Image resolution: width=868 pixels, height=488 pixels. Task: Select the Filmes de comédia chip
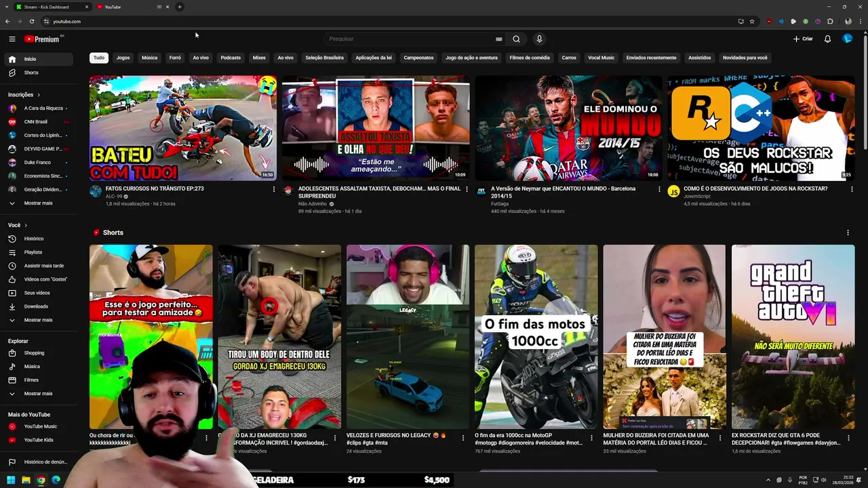coord(530,58)
